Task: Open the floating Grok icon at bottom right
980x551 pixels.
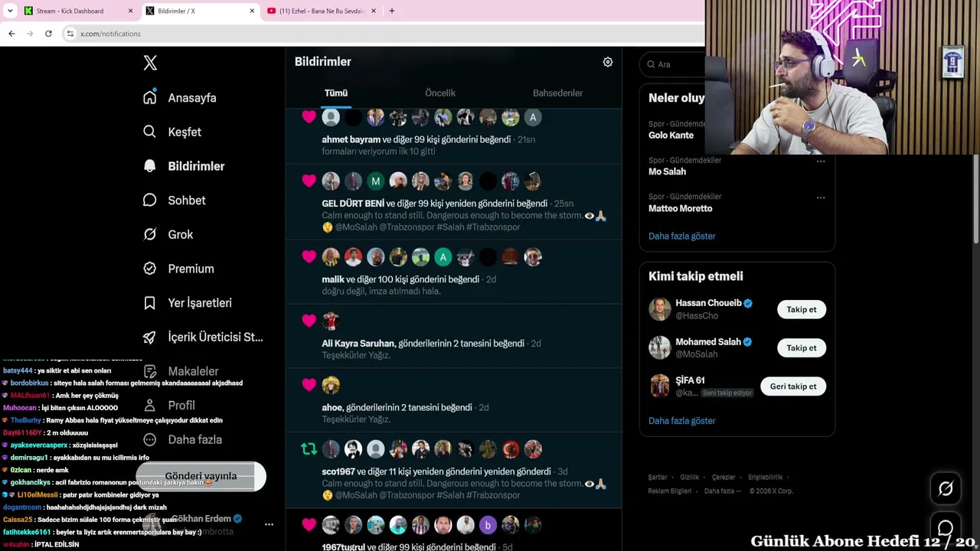Action: 946,488
